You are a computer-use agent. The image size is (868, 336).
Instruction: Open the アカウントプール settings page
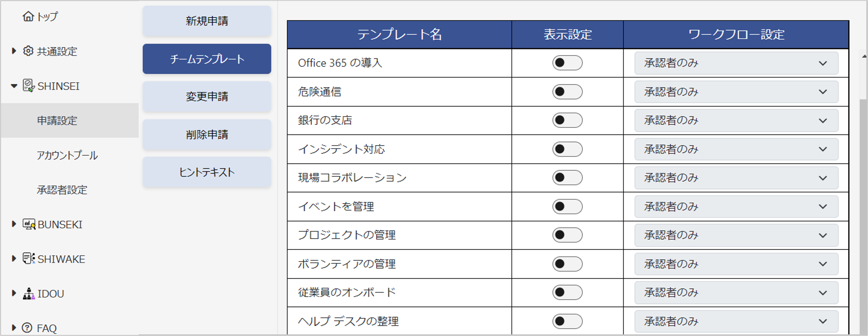[x=67, y=155]
